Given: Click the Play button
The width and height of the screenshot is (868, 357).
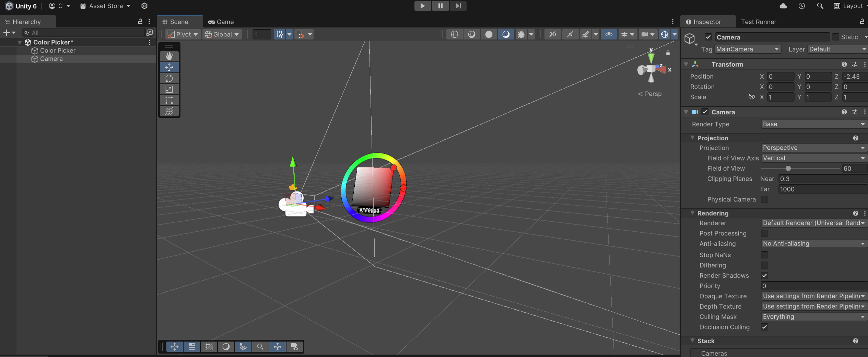Looking at the screenshot, I should (x=422, y=6).
